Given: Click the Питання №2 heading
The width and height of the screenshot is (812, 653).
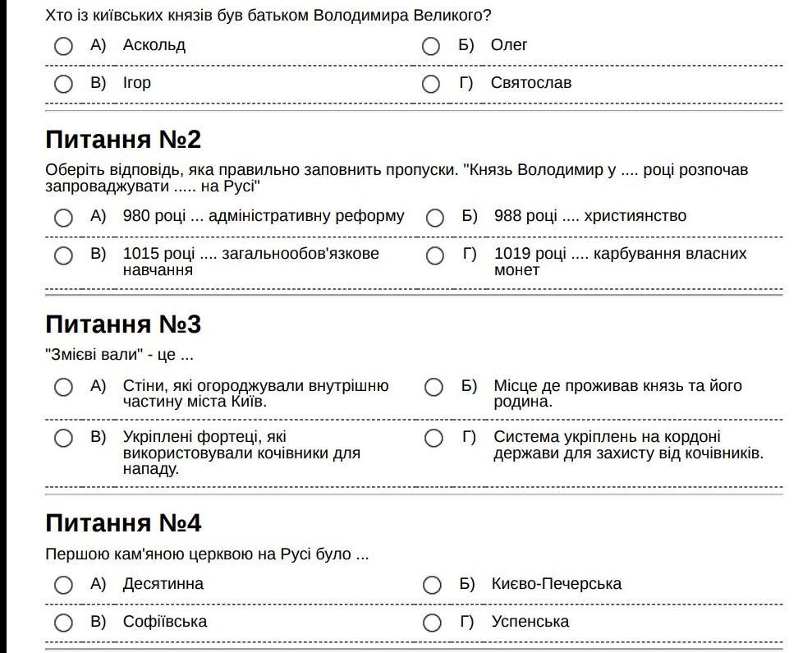Looking at the screenshot, I should pyautogui.click(x=123, y=140).
